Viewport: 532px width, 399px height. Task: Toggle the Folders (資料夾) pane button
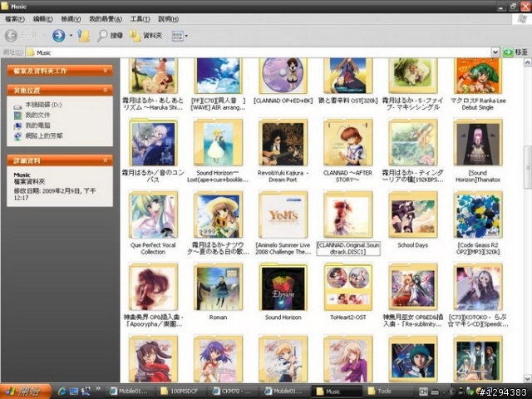click(x=146, y=35)
